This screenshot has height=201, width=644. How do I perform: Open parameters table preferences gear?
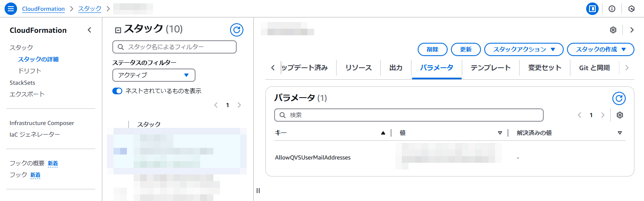[x=619, y=115]
